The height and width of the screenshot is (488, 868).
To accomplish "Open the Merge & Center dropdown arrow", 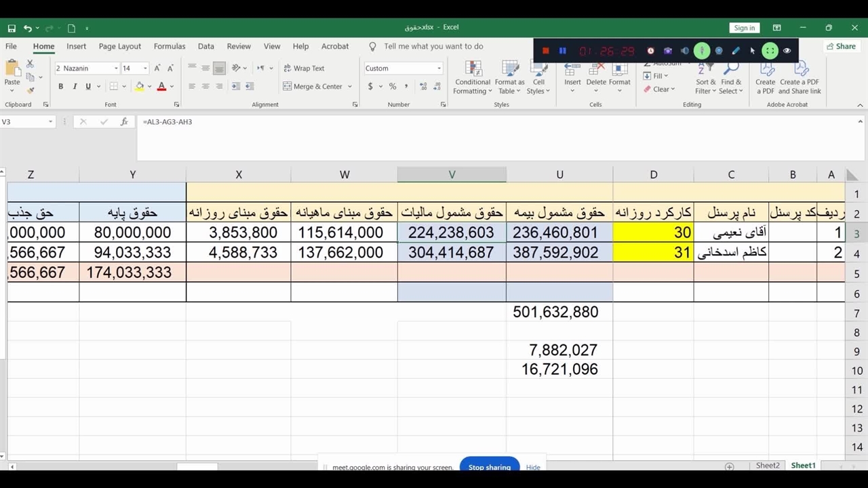I will (x=350, y=87).
